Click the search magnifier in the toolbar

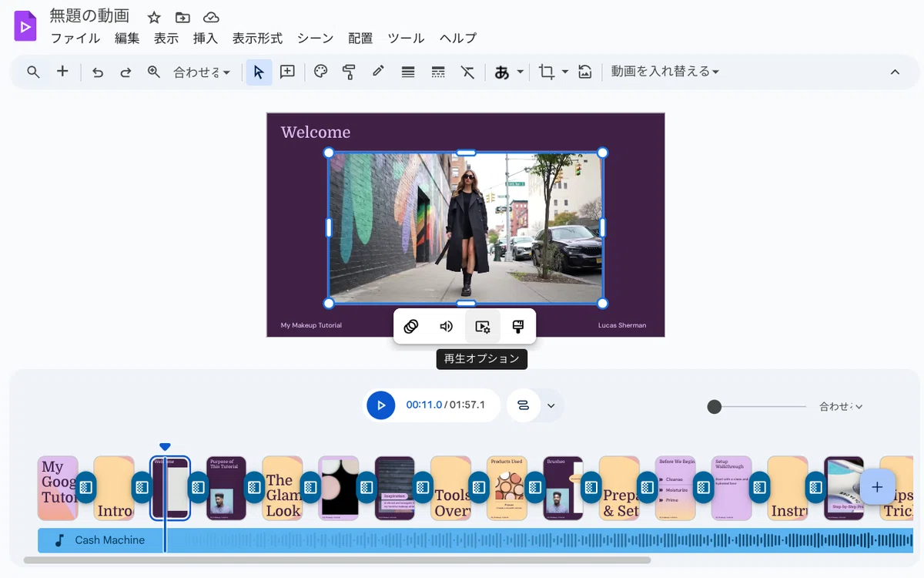coord(33,72)
